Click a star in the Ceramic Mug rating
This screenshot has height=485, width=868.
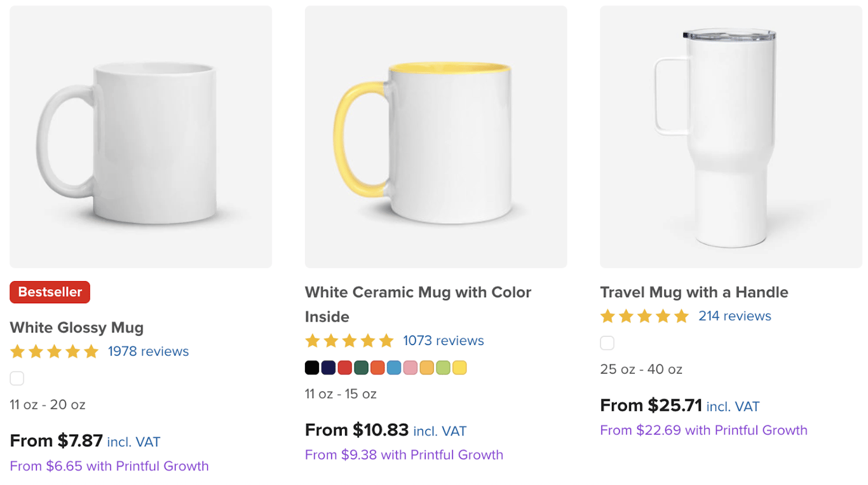point(349,341)
